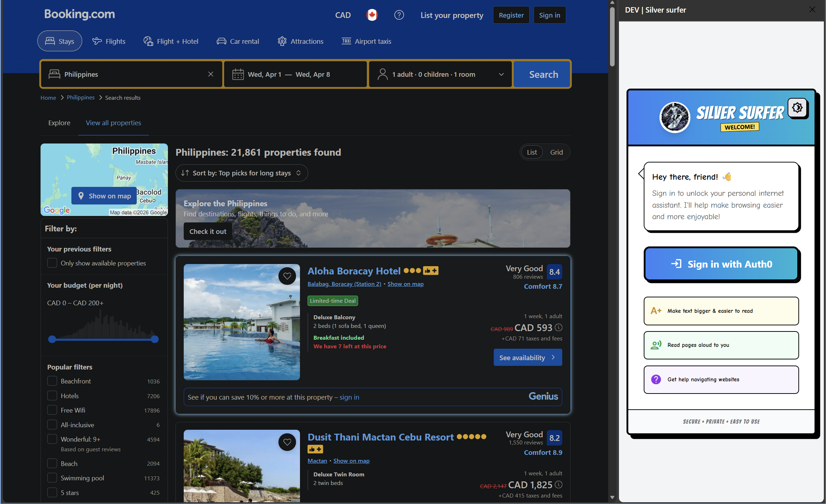The height and width of the screenshot is (504, 826).
Task: Click Sign in with Auth0 button
Action: click(x=721, y=264)
